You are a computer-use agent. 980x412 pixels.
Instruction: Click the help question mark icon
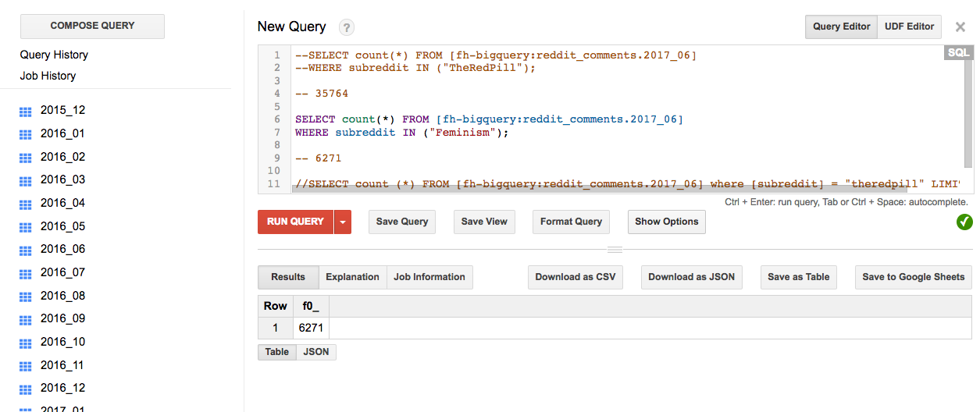(347, 27)
